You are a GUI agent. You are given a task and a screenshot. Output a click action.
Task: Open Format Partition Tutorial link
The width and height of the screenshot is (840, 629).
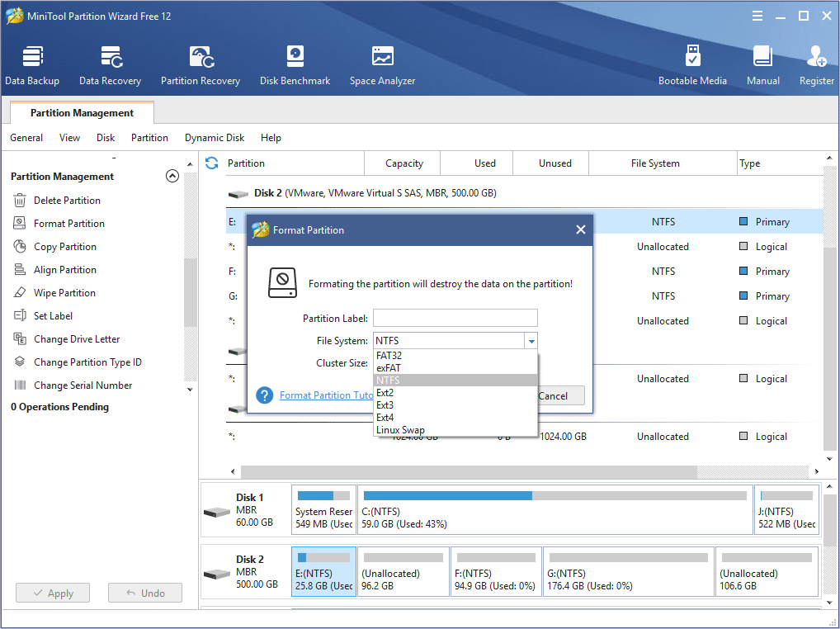point(326,395)
